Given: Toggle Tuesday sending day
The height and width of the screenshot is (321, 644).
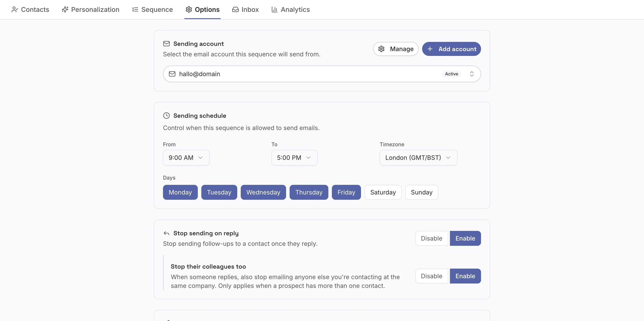Looking at the screenshot, I should pyautogui.click(x=219, y=192).
